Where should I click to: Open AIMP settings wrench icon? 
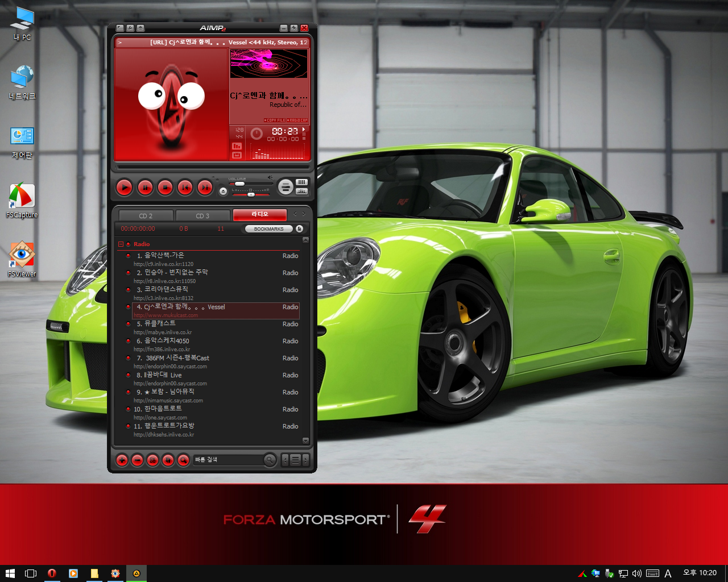[x=130, y=28]
